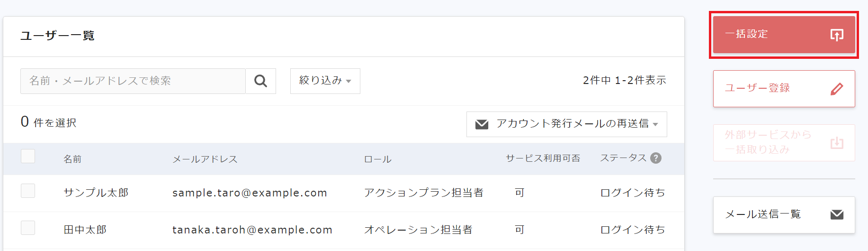This screenshot has height=251, width=868.
Task: Click the upload icon on 一括設定
Action: tap(837, 35)
